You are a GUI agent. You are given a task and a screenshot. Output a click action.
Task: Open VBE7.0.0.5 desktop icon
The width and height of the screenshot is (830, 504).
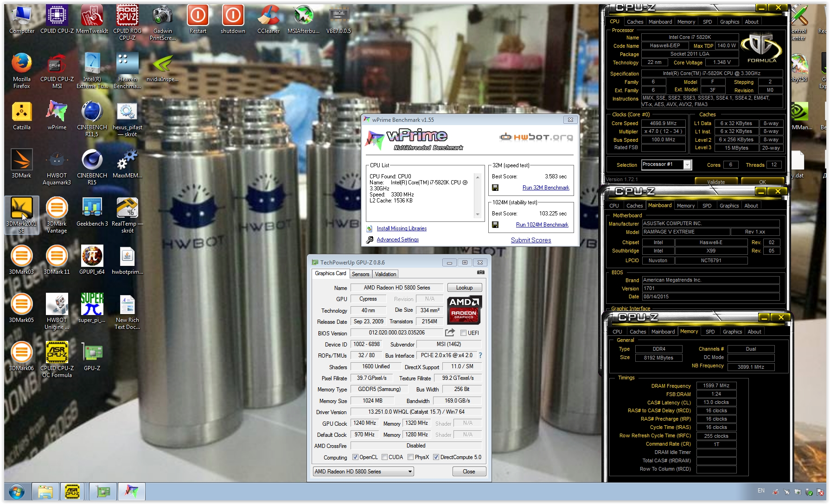[x=338, y=19]
